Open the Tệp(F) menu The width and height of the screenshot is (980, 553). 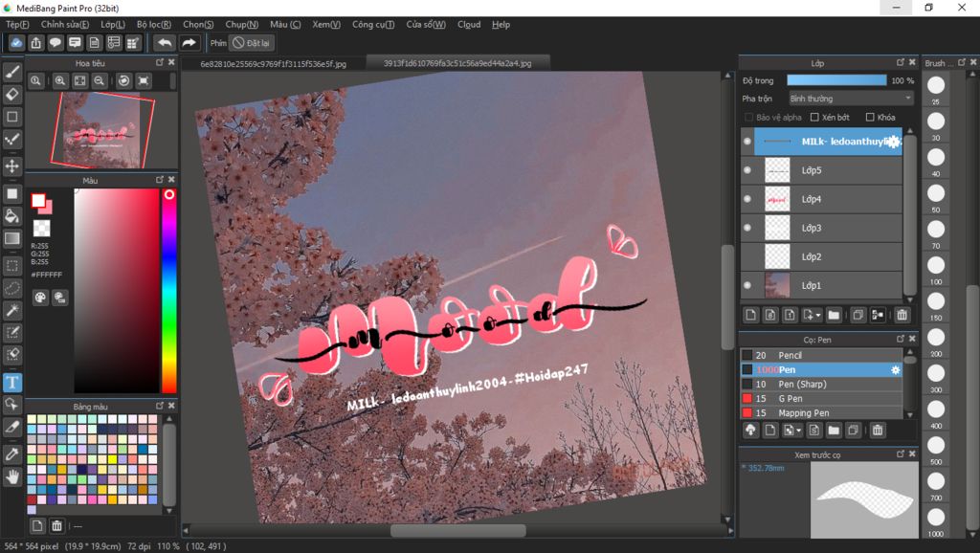click(17, 24)
